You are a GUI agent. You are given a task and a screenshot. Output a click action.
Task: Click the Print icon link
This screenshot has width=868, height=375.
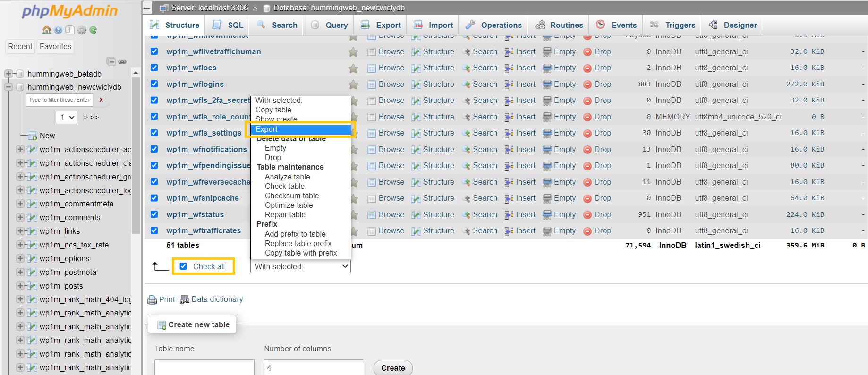tap(152, 299)
